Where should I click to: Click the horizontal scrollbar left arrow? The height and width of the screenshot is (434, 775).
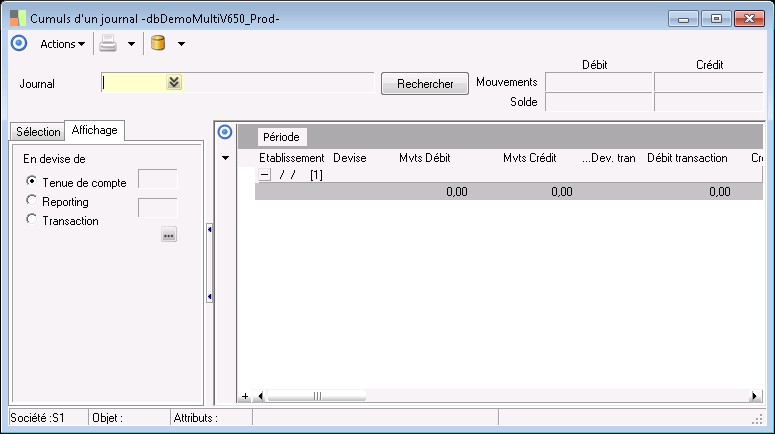(x=260, y=396)
